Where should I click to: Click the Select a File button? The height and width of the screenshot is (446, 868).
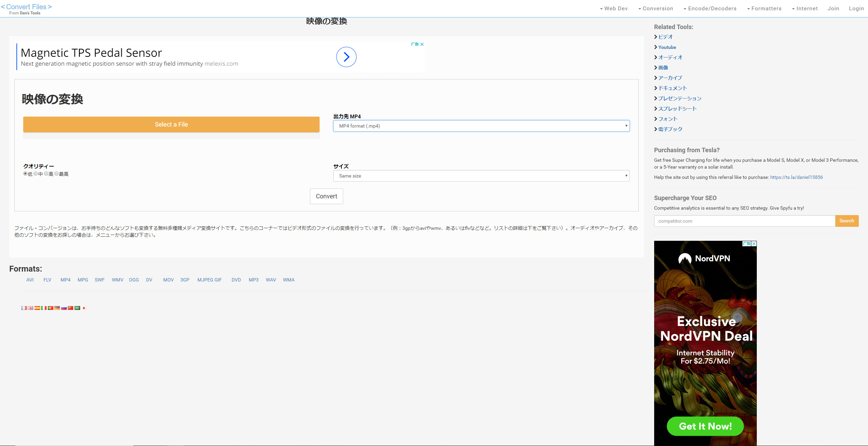click(171, 124)
